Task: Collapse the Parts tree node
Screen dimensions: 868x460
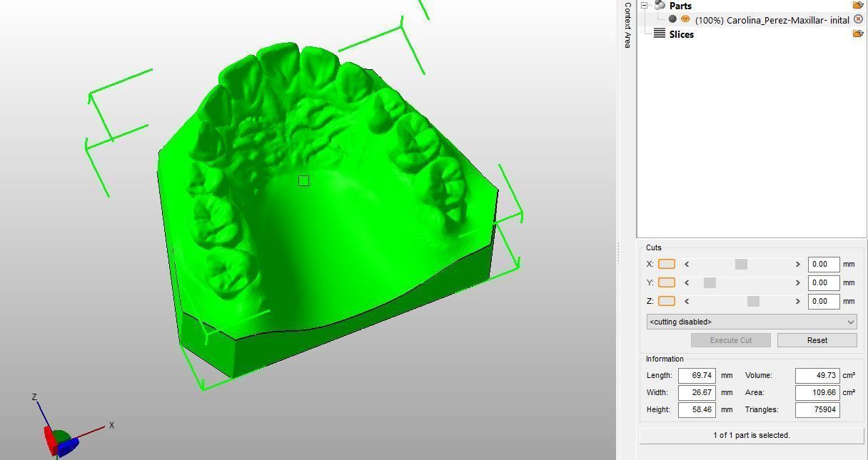Action: 644,5
